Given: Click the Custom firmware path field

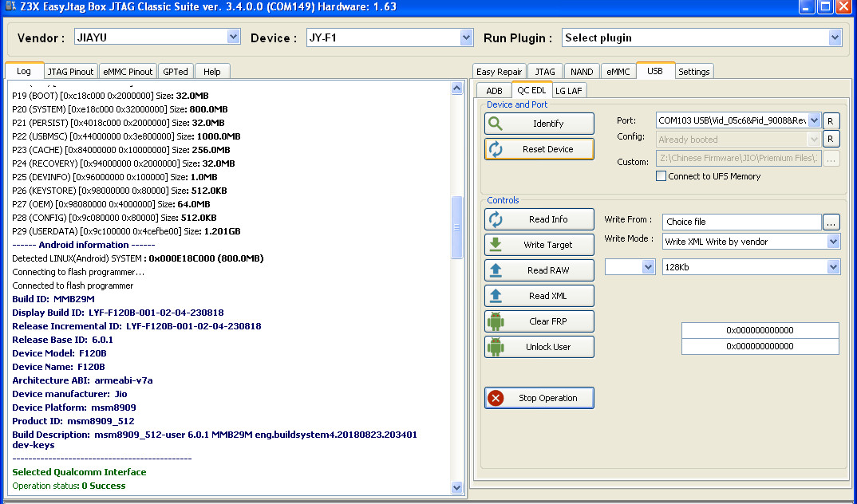Looking at the screenshot, I should coord(738,159).
